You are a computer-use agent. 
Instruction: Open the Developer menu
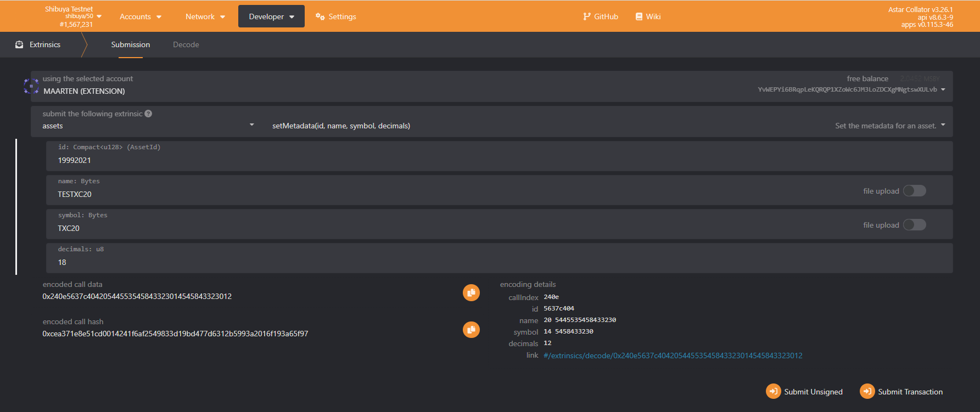pyautogui.click(x=271, y=16)
